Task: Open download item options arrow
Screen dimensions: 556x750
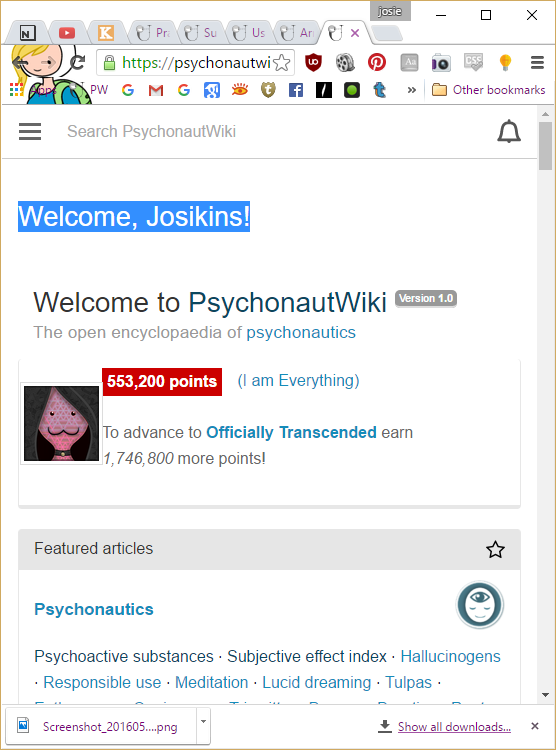Action: point(203,722)
